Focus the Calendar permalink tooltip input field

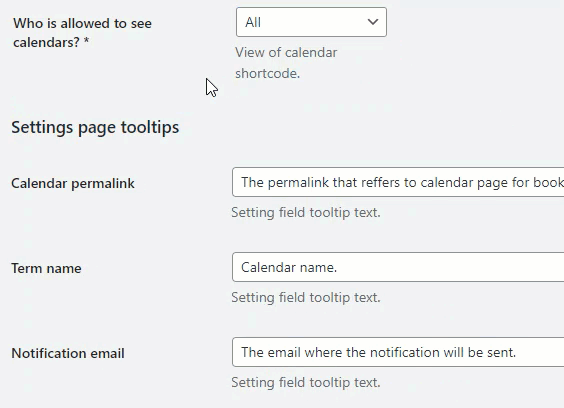click(398, 182)
